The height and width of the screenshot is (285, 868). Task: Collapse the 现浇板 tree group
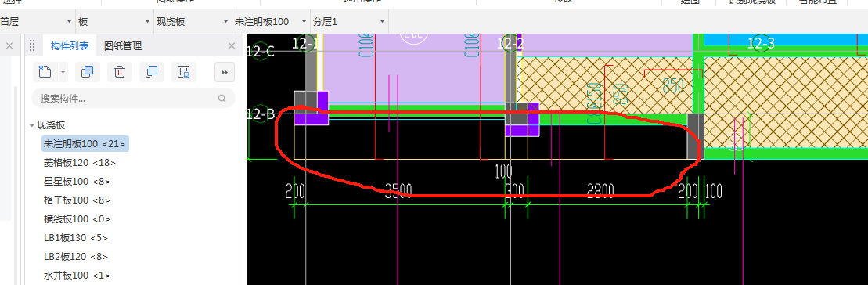click(x=31, y=125)
